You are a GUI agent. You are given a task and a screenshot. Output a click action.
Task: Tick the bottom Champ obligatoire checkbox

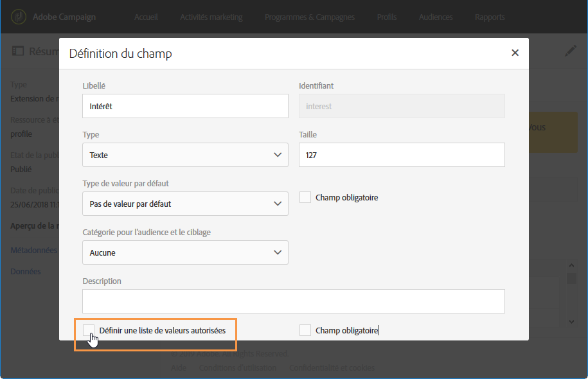coord(305,331)
